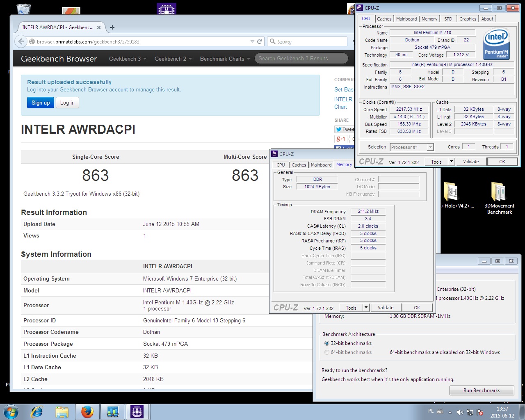Click the globe site identity icon
Screen dimensions: 525x420
[x=32, y=41]
